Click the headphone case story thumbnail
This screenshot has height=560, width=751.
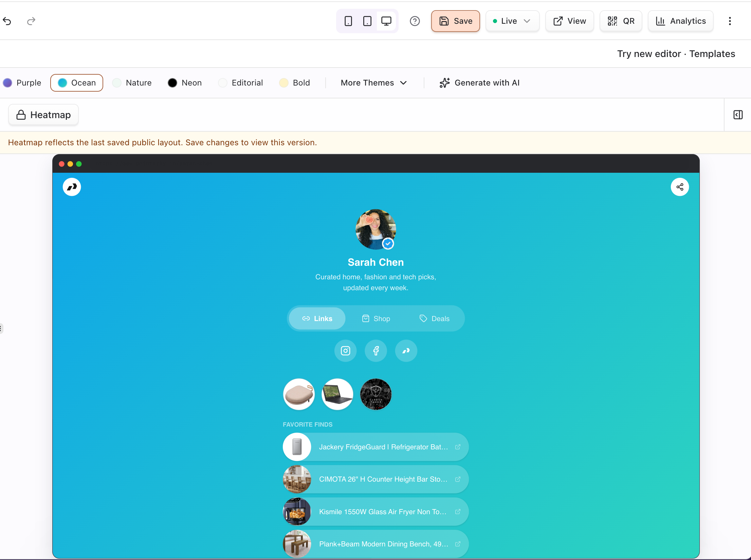pos(299,394)
